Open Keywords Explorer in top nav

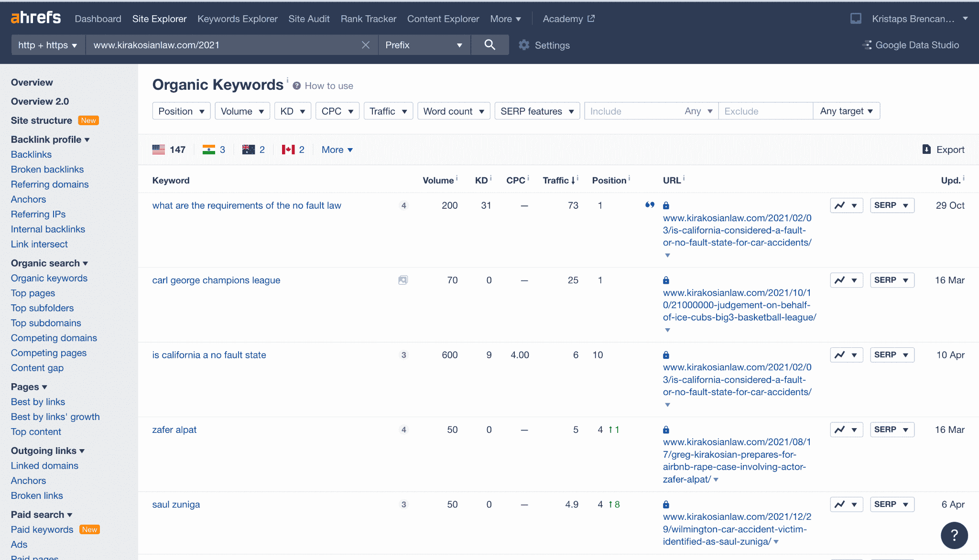237,19
